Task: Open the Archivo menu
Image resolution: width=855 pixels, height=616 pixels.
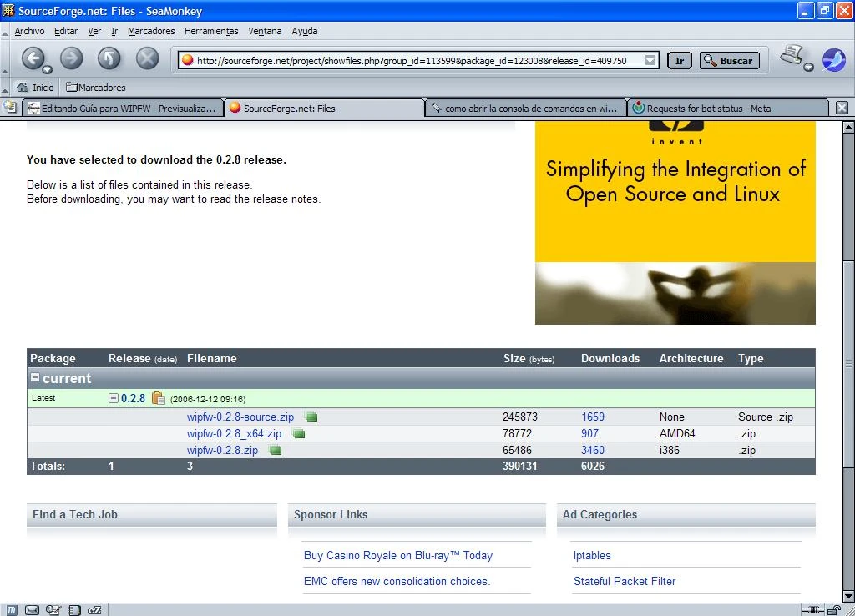Action: tap(29, 31)
